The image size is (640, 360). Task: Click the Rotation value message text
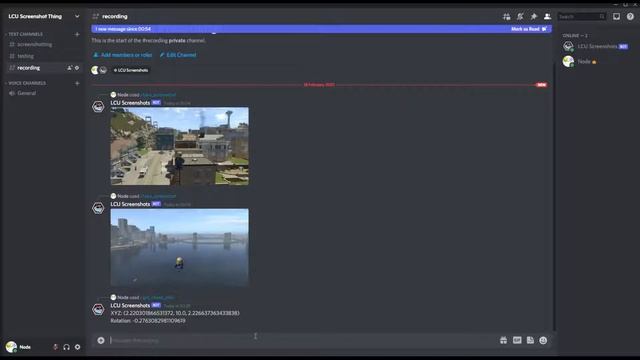(x=148, y=321)
